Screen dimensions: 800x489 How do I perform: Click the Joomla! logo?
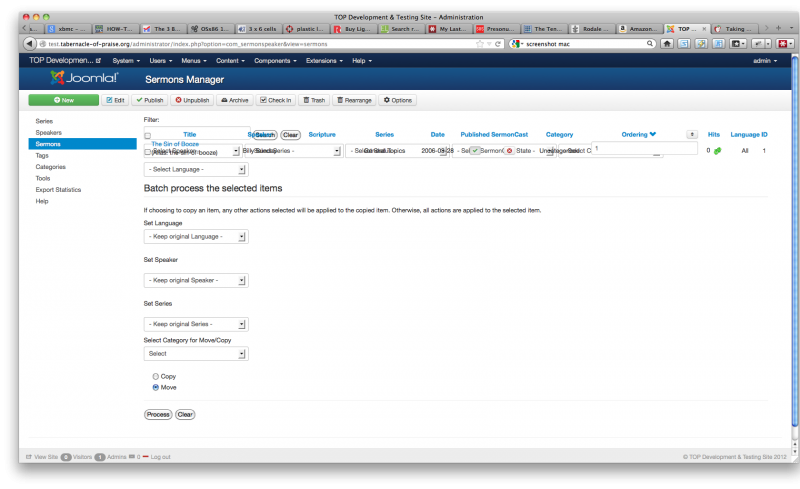point(84,78)
